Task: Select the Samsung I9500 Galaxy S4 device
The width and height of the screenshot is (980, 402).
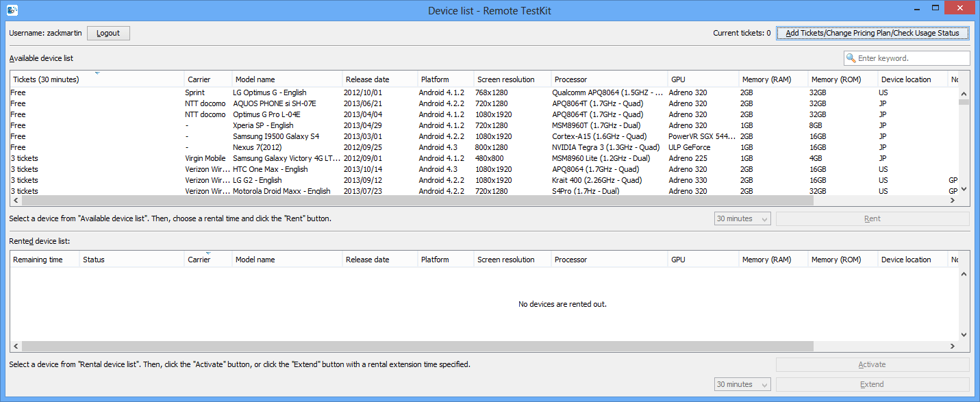Action: [x=484, y=136]
